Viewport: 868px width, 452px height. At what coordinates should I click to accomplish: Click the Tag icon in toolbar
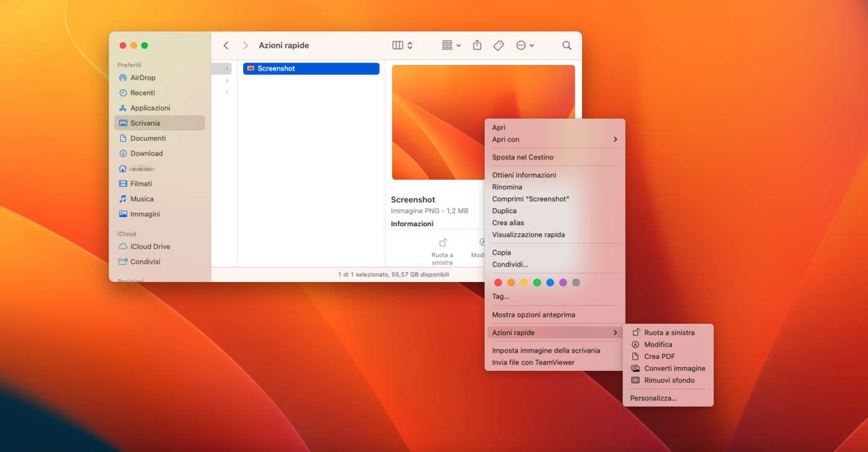[498, 45]
